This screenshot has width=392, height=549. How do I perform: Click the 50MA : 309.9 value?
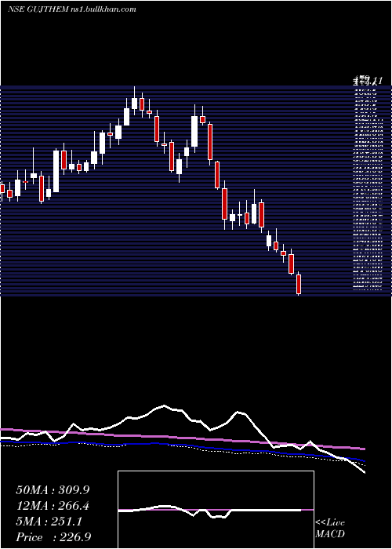(53, 490)
